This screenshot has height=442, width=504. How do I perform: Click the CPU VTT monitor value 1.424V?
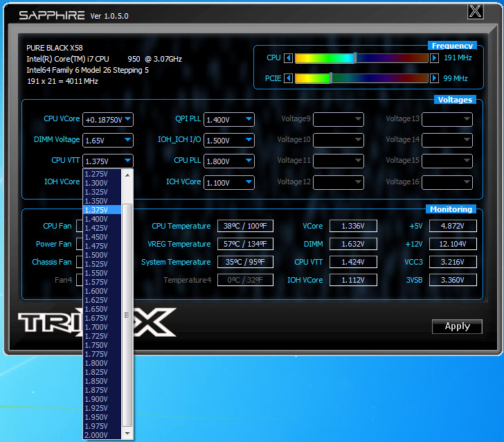pos(353,262)
